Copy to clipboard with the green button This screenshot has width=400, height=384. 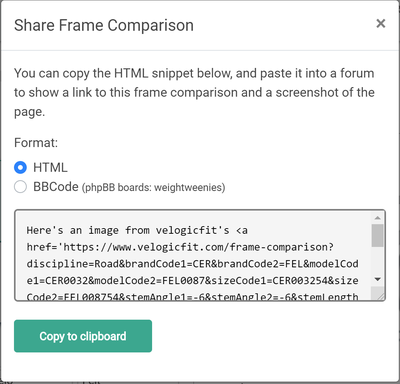click(83, 336)
